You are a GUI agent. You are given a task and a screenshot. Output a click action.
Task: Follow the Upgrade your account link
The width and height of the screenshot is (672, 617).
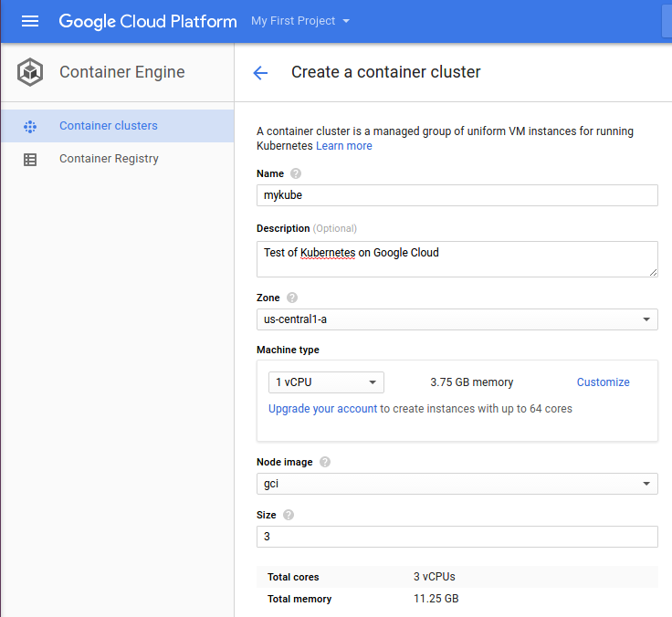[322, 409]
